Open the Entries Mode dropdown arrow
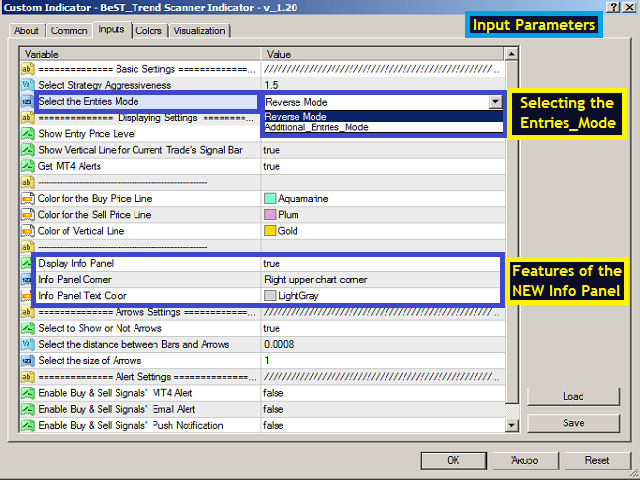Image resolution: width=640 pixels, height=480 pixels. (x=495, y=102)
